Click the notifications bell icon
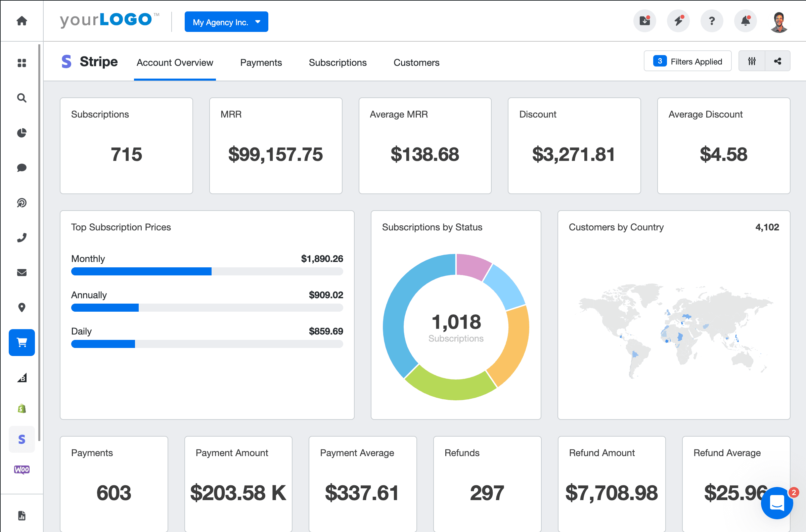806x532 pixels. 745,21
